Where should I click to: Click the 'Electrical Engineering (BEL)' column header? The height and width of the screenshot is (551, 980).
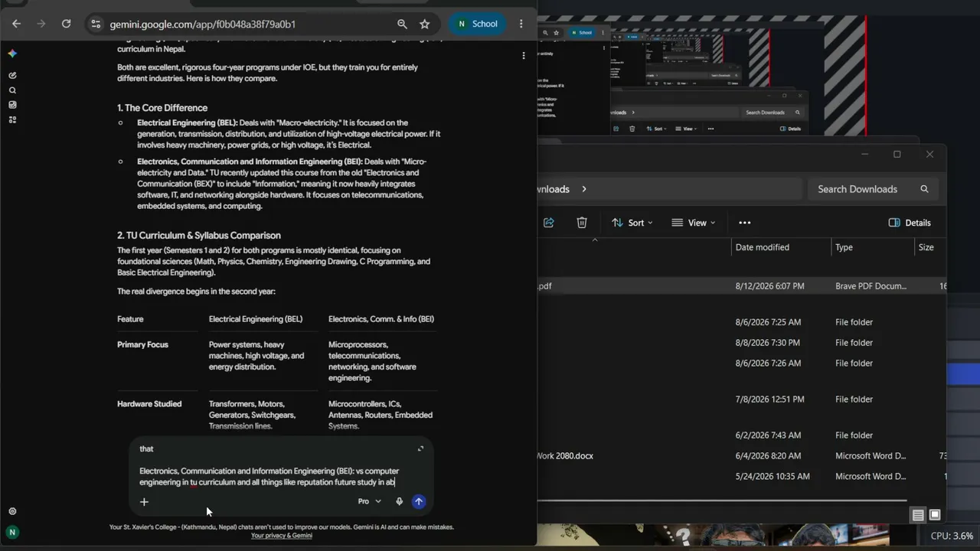[x=256, y=319]
